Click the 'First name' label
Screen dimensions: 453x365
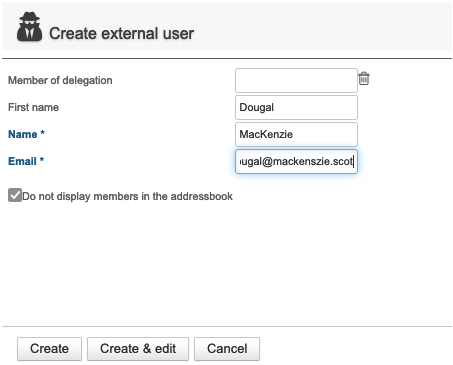click(33, 107)
